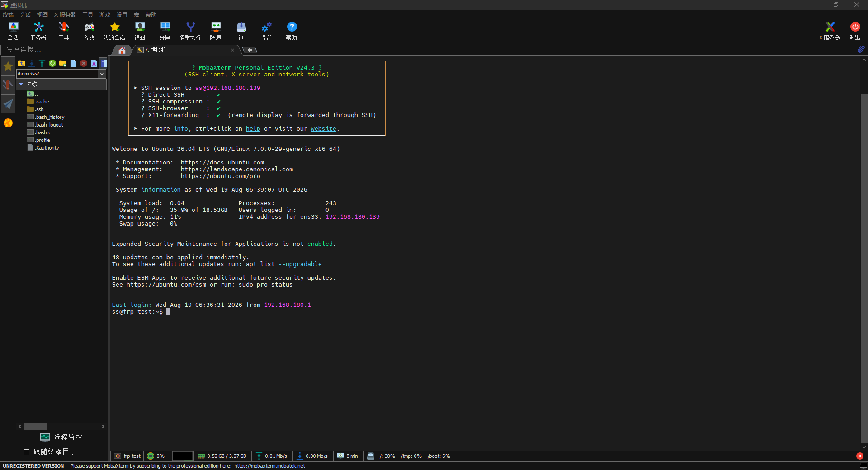Open the 终端 menu

[x=8, y=15]
